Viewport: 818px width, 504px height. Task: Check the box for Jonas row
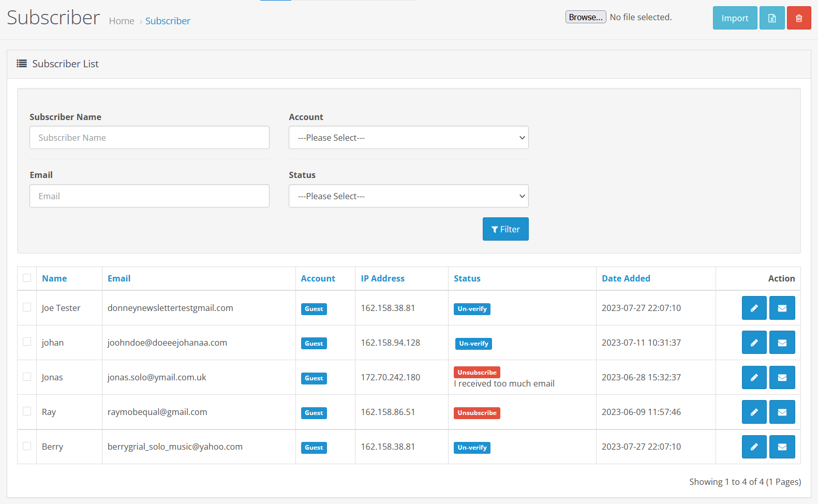click(27, 377)
